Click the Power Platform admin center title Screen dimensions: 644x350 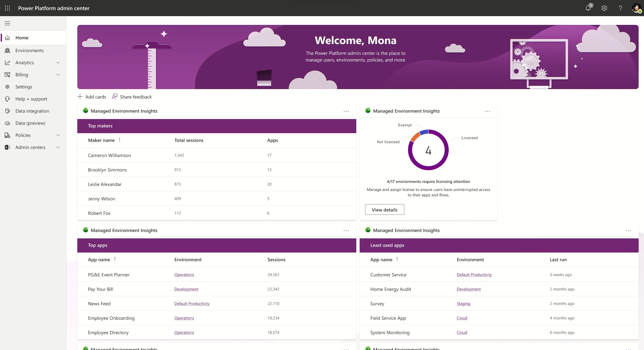tap(54, 8)
